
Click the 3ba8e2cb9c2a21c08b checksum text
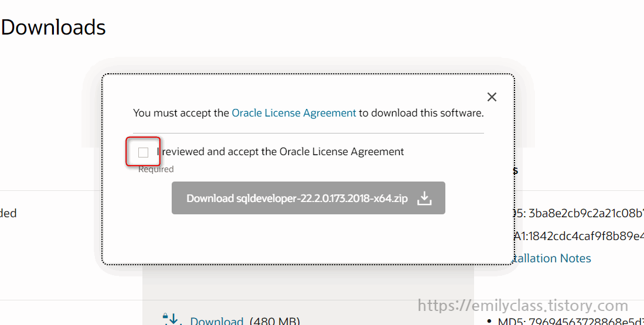586,213
